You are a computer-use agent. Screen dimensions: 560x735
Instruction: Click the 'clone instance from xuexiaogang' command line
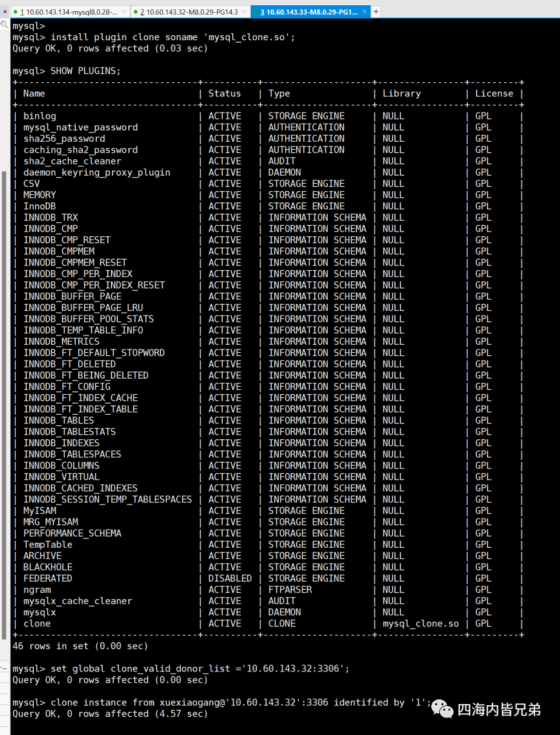(x=222, y=702)
